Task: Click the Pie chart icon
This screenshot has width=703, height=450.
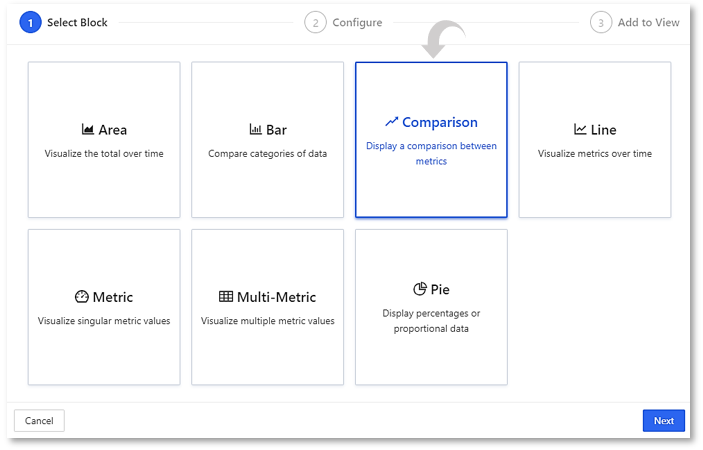Action: click(x=420, y=289)
